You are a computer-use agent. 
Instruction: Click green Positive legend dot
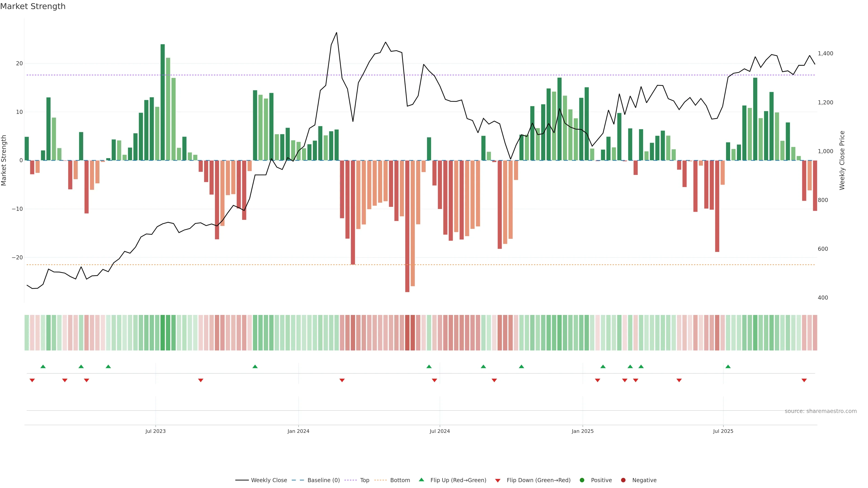pyautogui.click(x=582, y=480)
